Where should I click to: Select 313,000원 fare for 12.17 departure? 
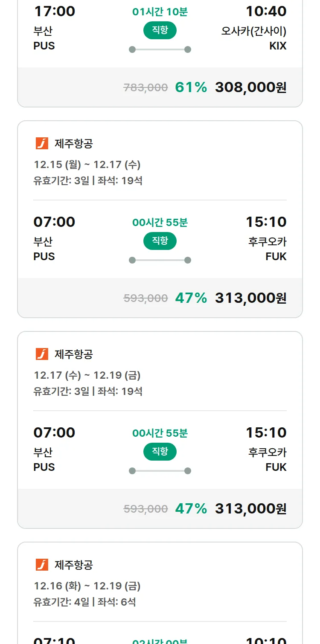point(250,509)
